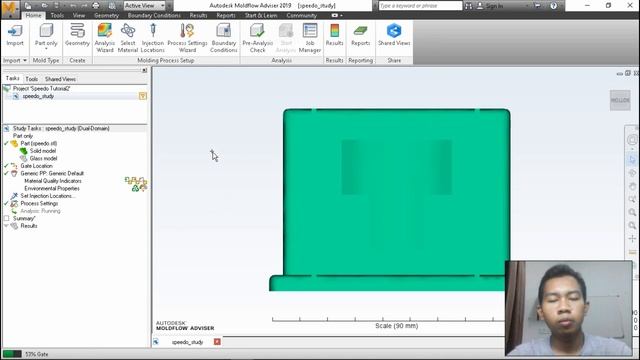Click the Orbit tool in navigation bar
The width and height of the screenshot is (640, 360).
pyautogui.click(x=632, y=173)
